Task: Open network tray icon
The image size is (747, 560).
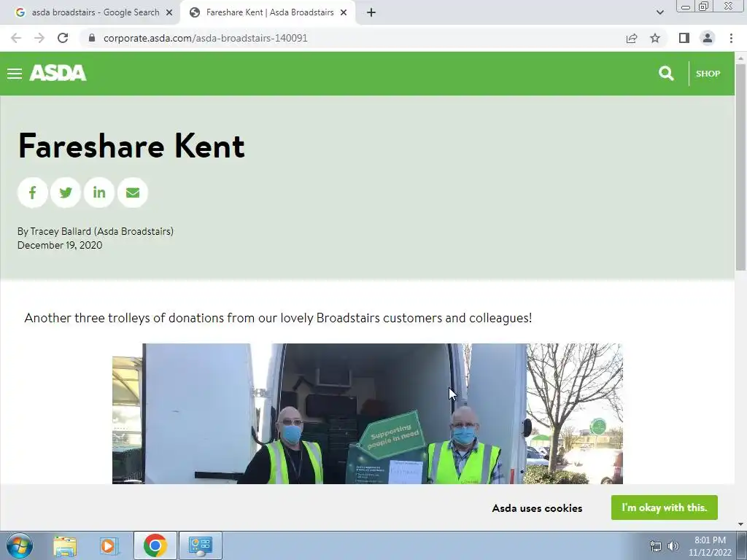Action: (x=656, y=546)
